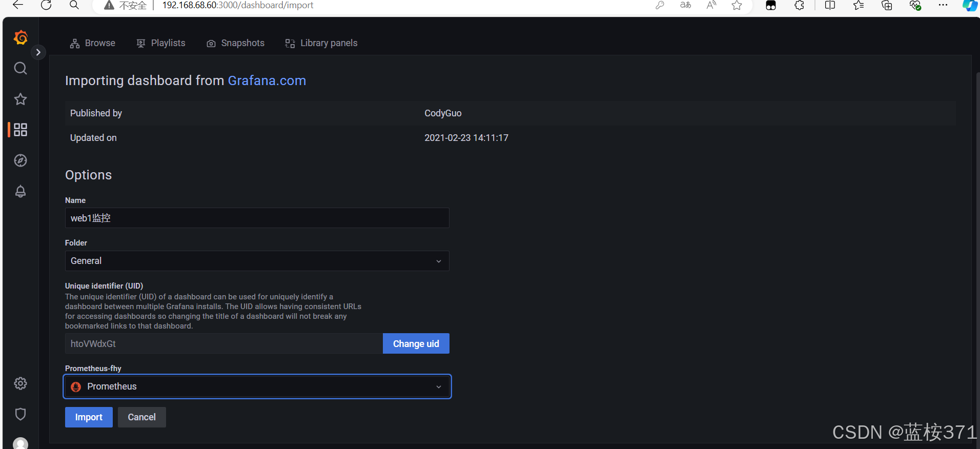980x449 pixels.
Task: Click the read aloud icon
Action: click(x=711, y=5)
